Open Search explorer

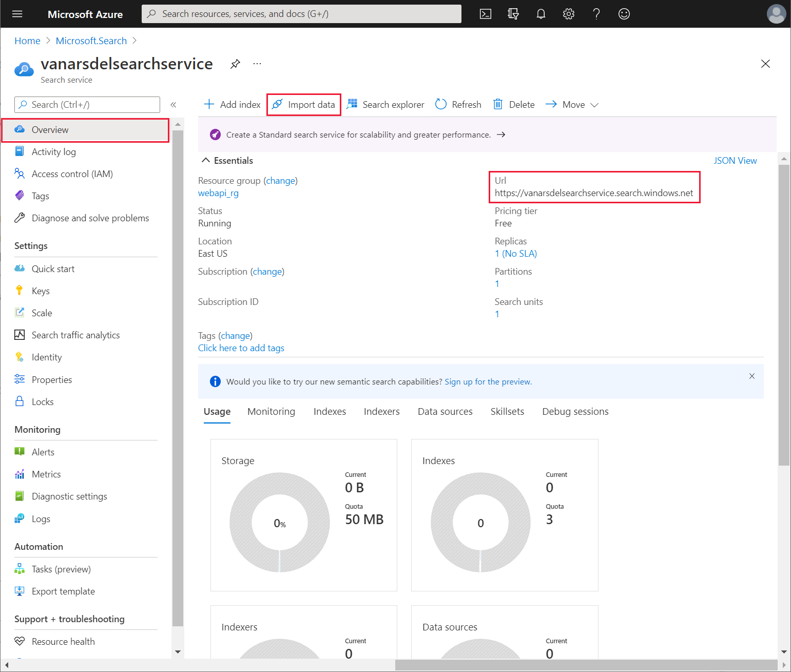[x=386, y=105]
